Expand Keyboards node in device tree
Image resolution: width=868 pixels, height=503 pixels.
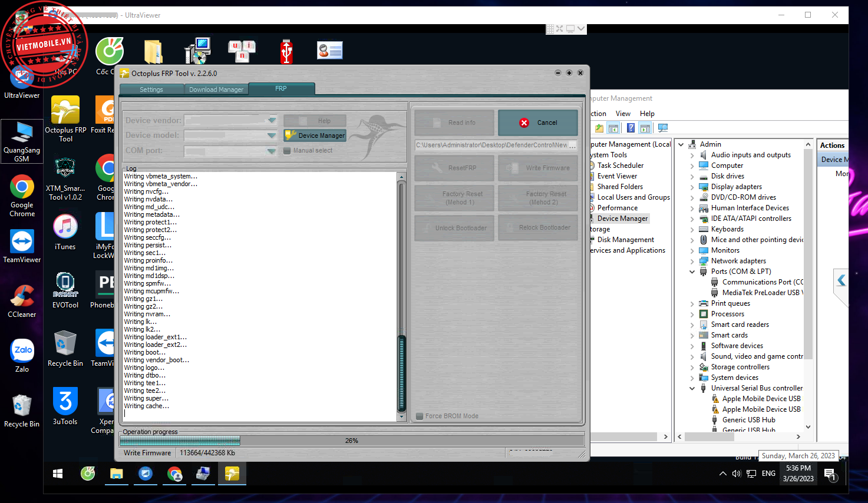click(692, 229)
